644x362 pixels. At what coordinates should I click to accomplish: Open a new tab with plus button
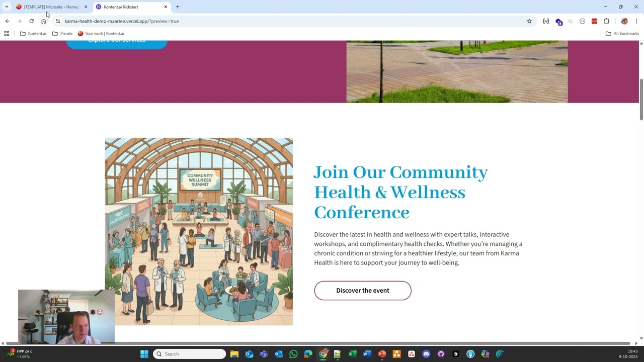tap(178, 7)
